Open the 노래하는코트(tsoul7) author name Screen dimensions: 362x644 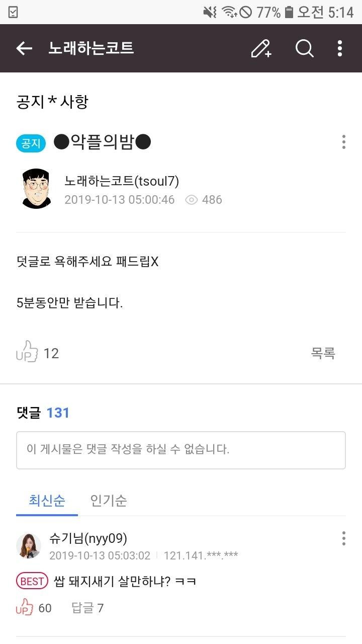(x=122, y=181)
